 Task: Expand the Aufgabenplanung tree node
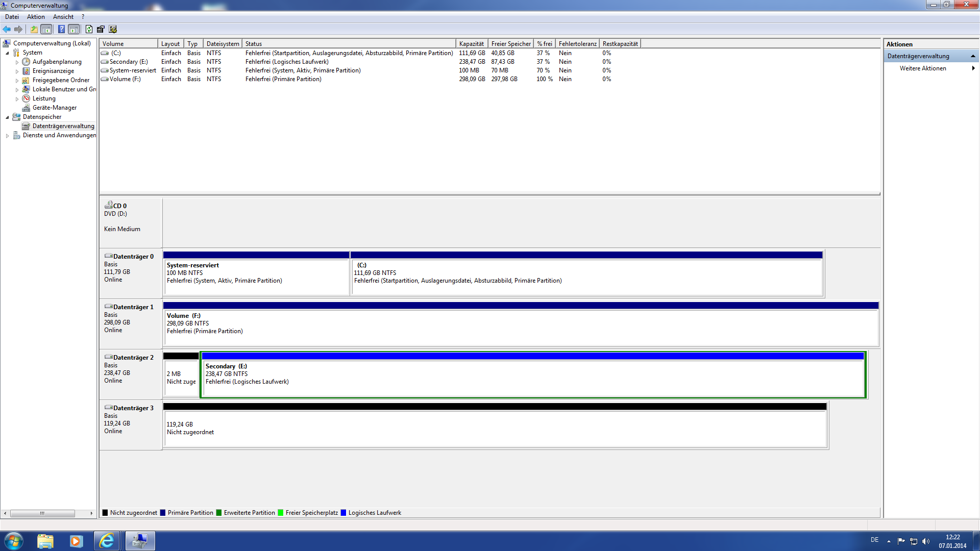click(17, 62)
